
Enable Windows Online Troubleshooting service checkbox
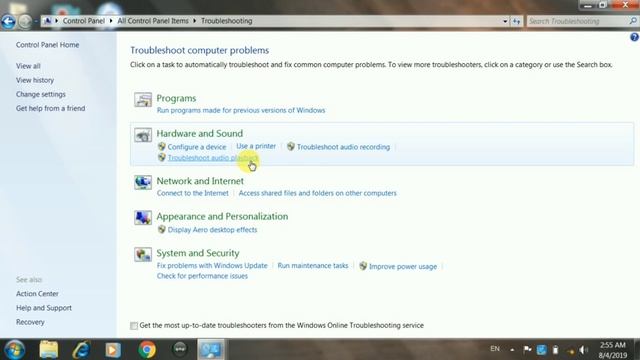point(134,326)
